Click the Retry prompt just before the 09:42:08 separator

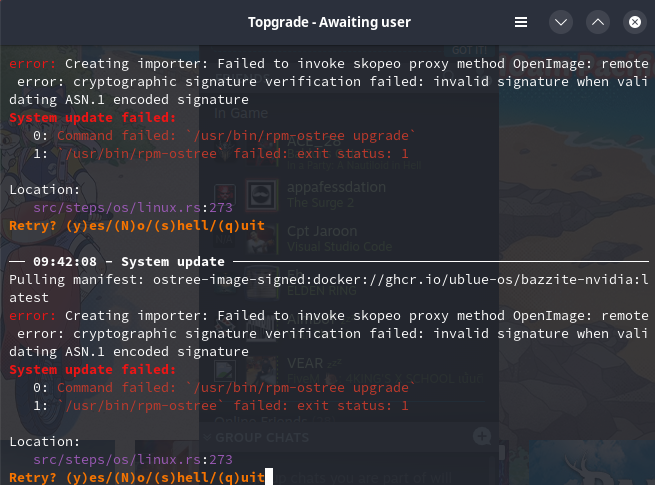click(137, 226)
